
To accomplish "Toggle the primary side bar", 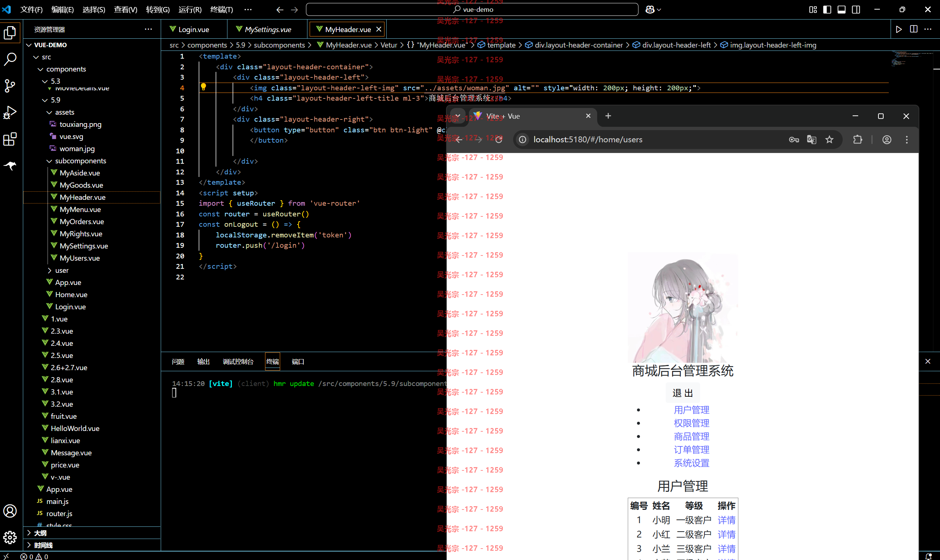I will tap(827, 10).
